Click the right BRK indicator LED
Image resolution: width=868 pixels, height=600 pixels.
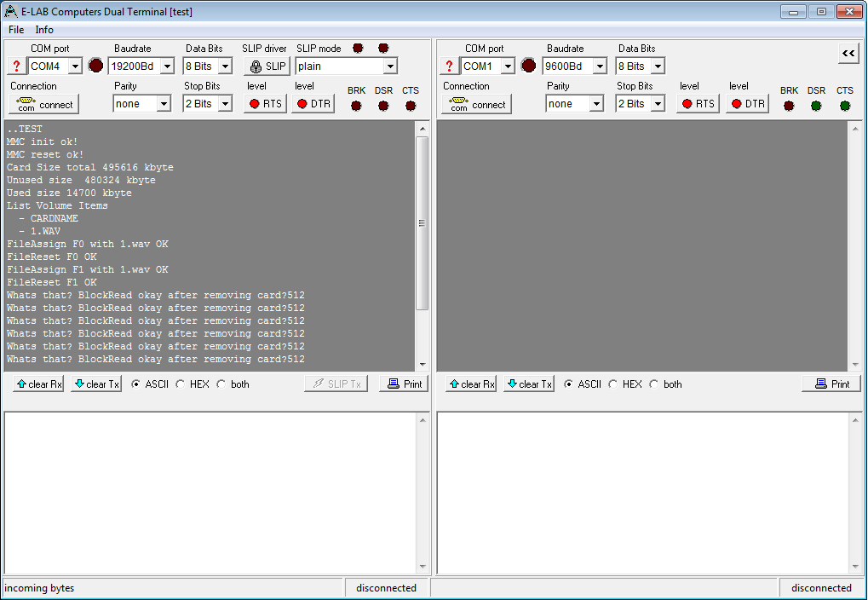(x=789, y=106)
